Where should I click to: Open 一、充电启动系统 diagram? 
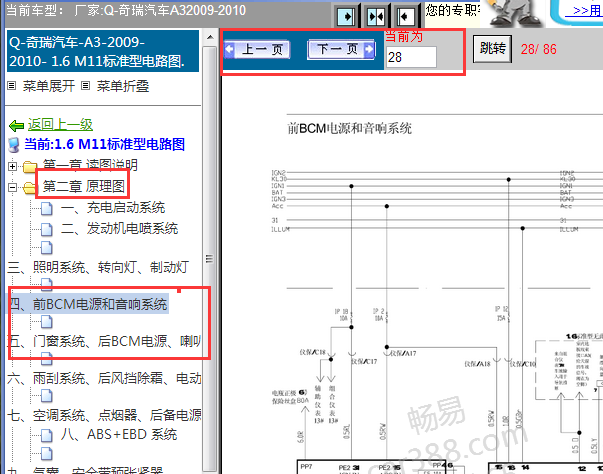[113, 208]
